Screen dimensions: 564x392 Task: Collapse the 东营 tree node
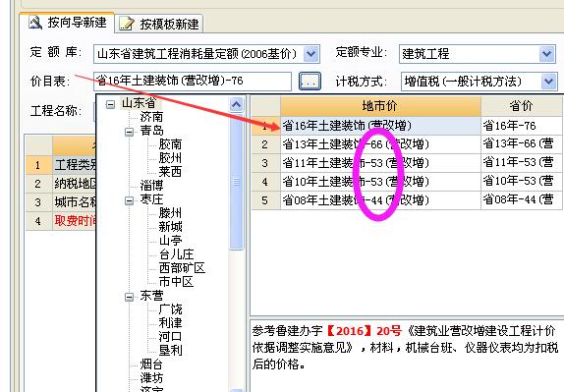[x=129, y=297]
